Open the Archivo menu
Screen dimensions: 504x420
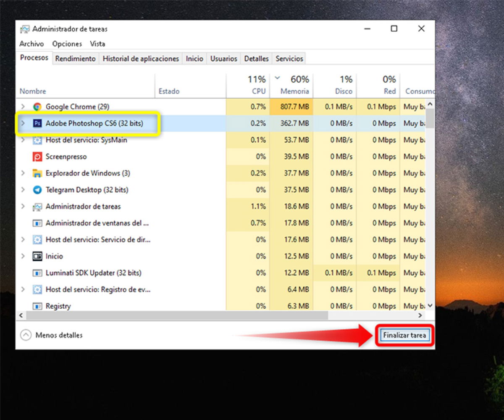tap(31, 44)
